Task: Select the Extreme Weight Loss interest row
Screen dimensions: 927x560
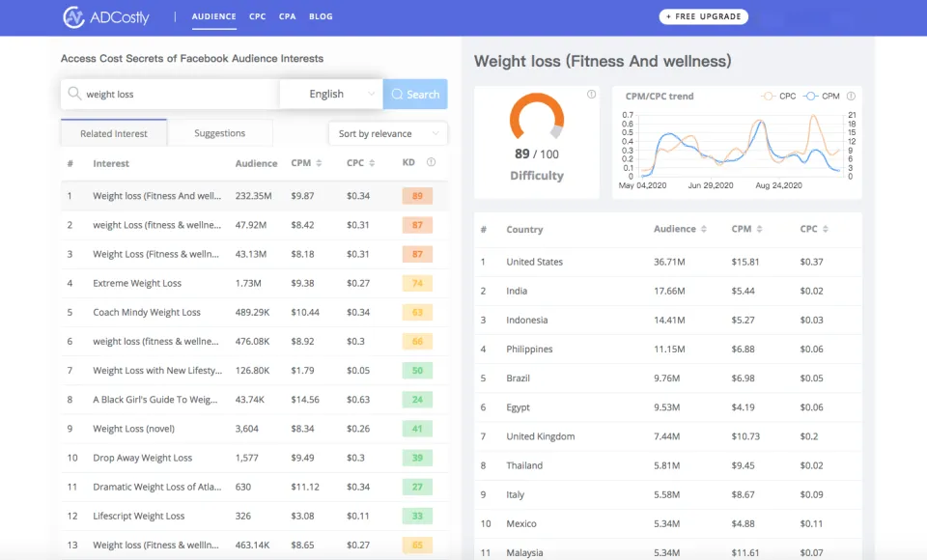Action: coord(137,283)
